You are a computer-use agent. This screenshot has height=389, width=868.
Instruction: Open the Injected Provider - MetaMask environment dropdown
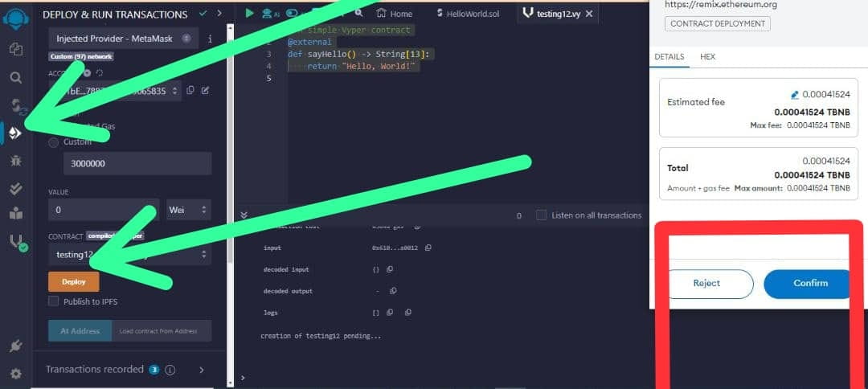click(123, 38)
